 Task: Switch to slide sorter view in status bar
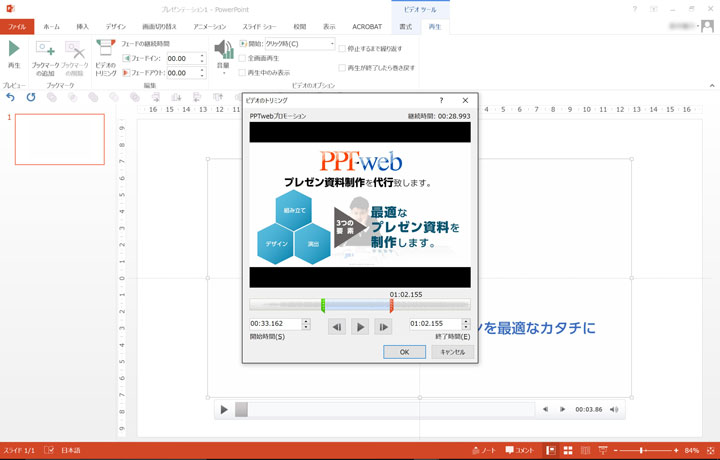click(x=568, y=451)
